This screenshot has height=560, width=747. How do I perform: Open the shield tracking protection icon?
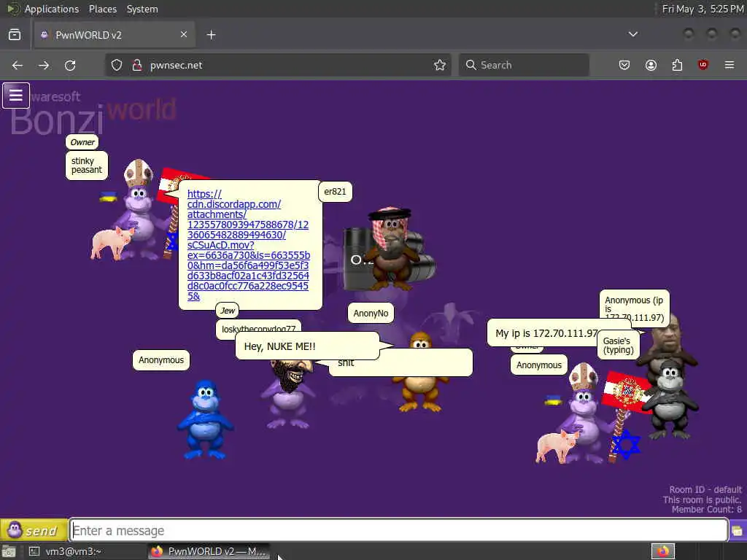point(117,65)
